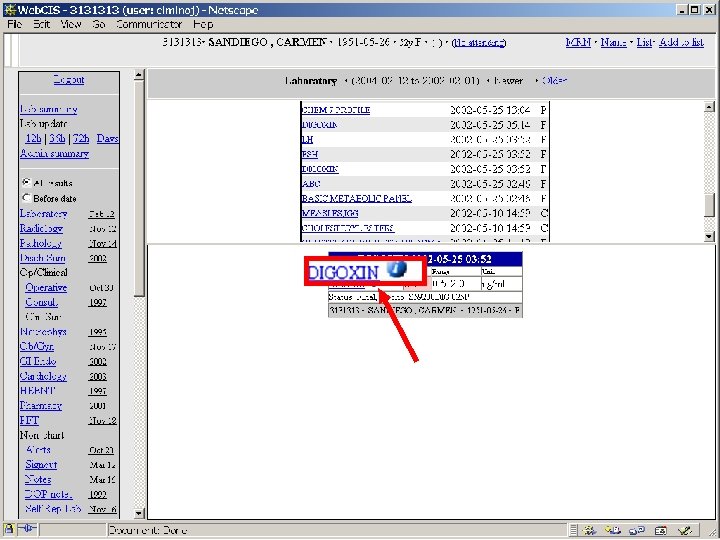Open the Admit summary link
Viewport: 720px width, 540px height.
[54, 153]
